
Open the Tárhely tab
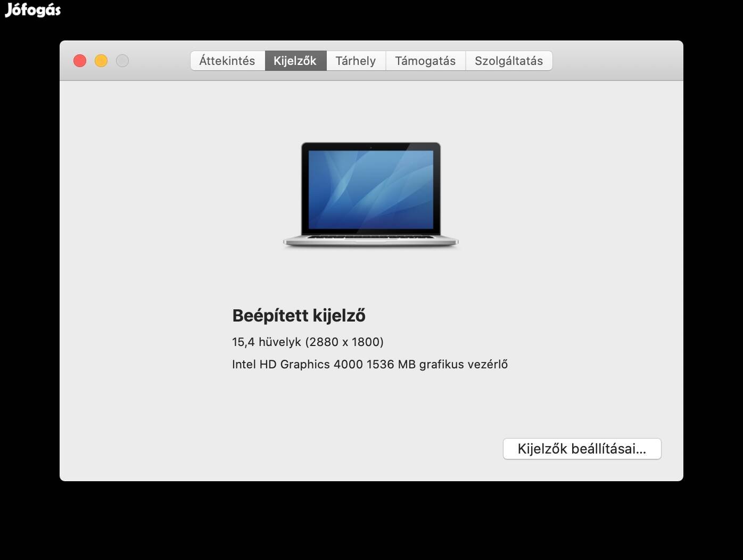point(356,61)
